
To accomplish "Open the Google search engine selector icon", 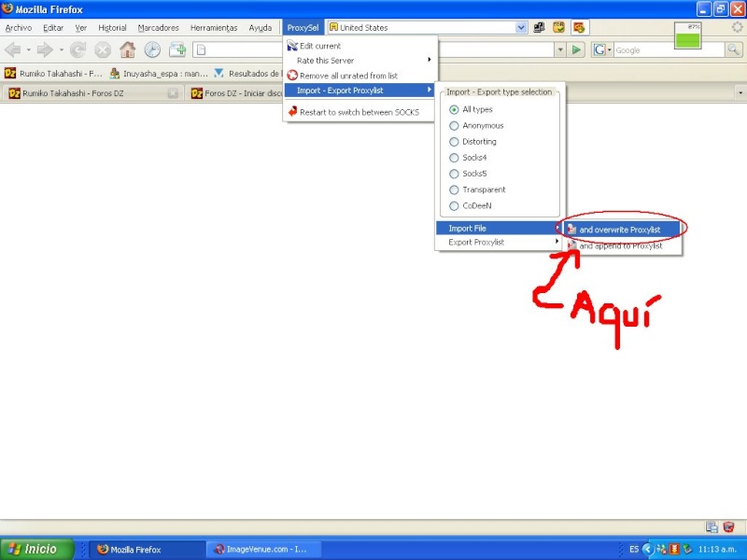I will (x=601, y=49).
